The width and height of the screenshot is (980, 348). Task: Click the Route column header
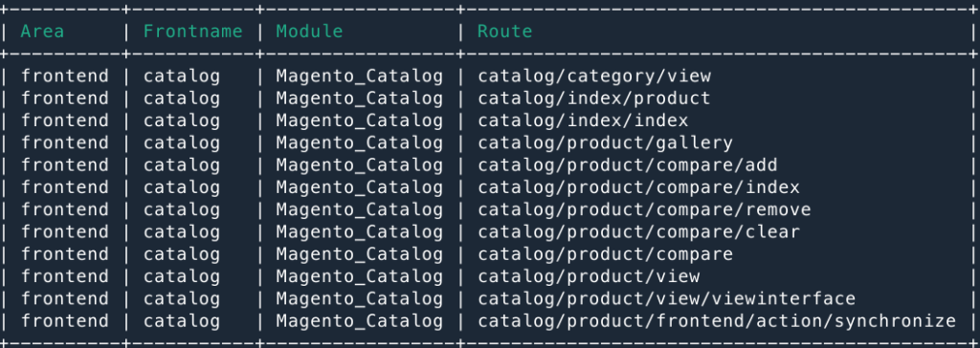pos(505,32)
